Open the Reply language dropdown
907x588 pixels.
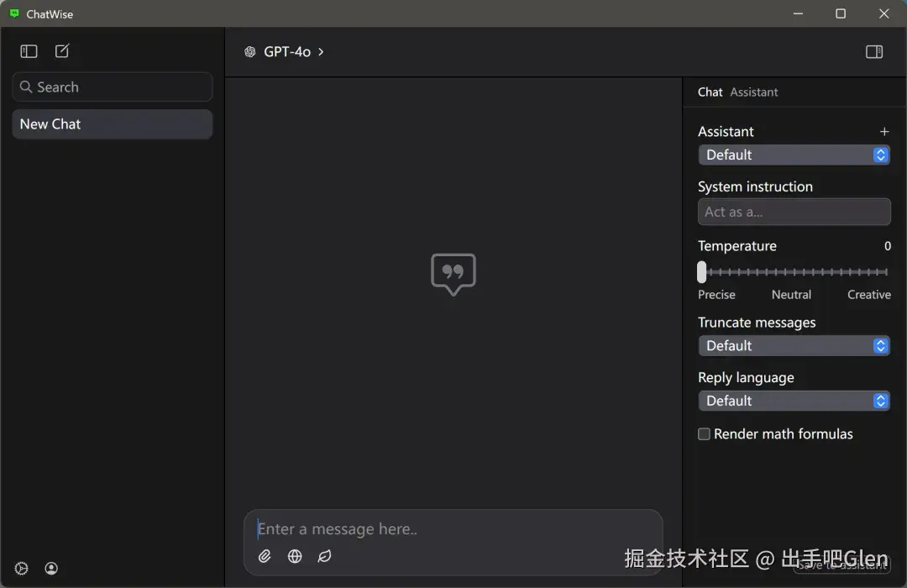(x=793, y=401)
